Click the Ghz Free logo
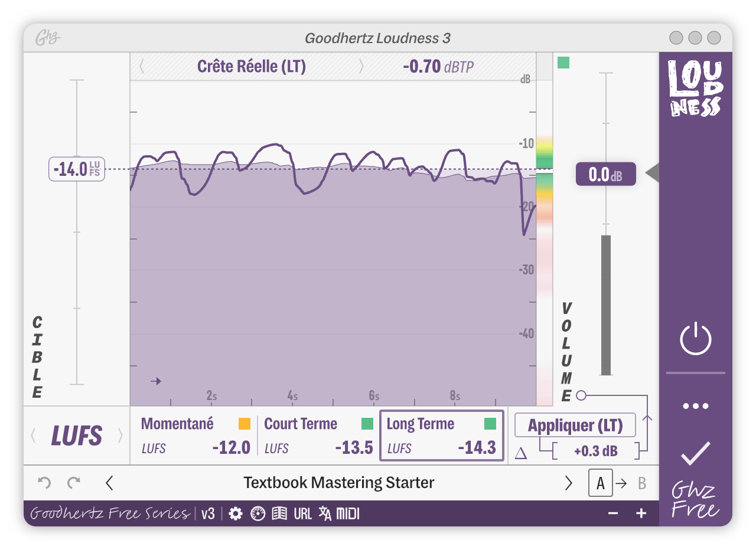The width and height of the screenshot is (756, 550). click(x=695, y=500)
